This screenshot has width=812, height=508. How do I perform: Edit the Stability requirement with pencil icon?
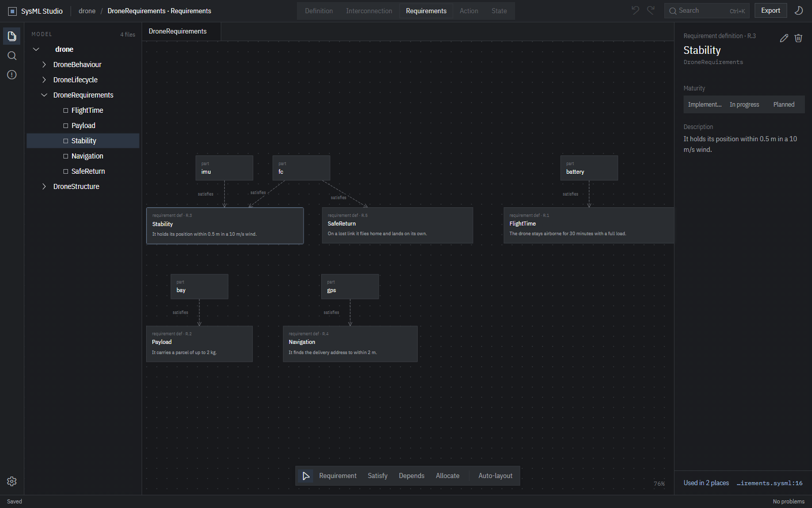click(784, 38)
